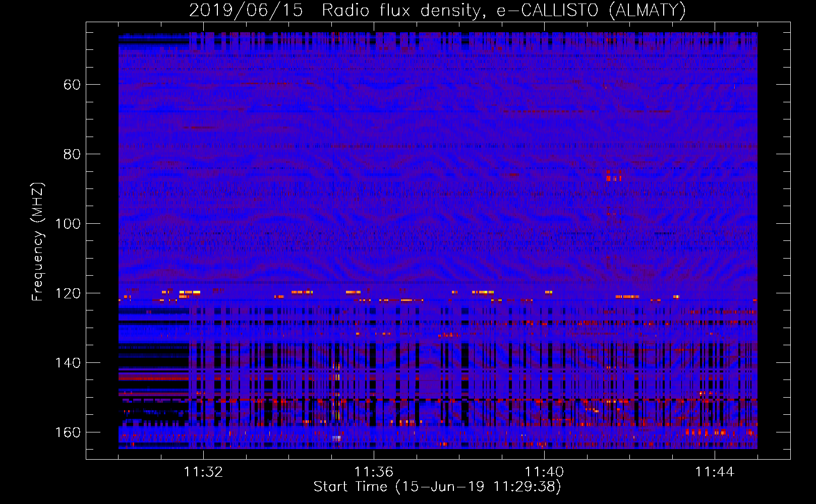Image resolution: width=816 pixels, height=504 pixels.
Task: Click the 160 MHz frequency tick label
Action: click(x=68, y=432)
